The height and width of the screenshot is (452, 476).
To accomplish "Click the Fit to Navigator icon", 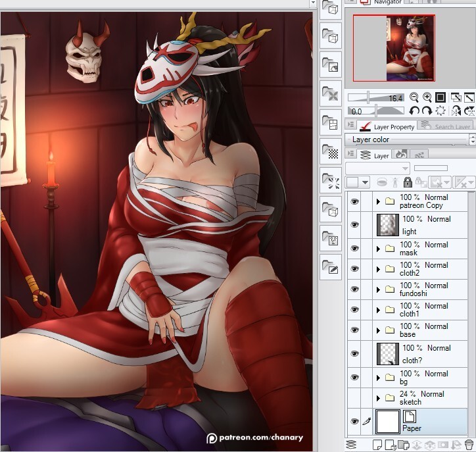I will [x=469, y=97].
